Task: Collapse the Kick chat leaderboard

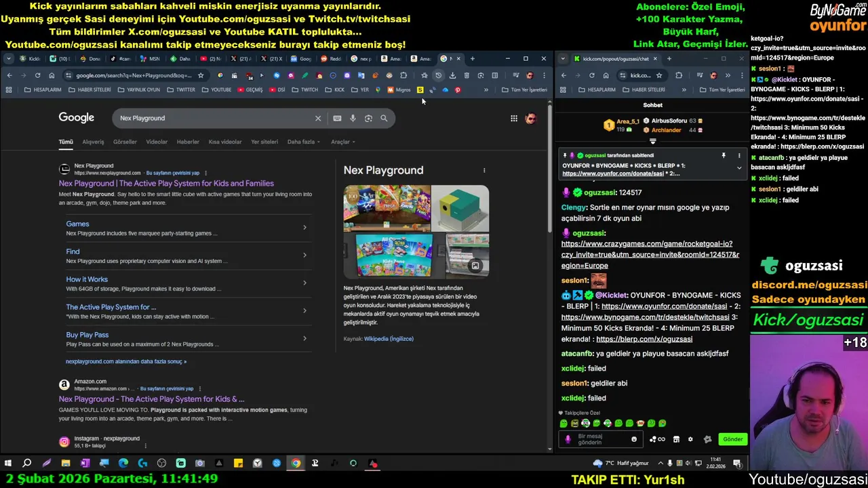Action: coord(652,141)
